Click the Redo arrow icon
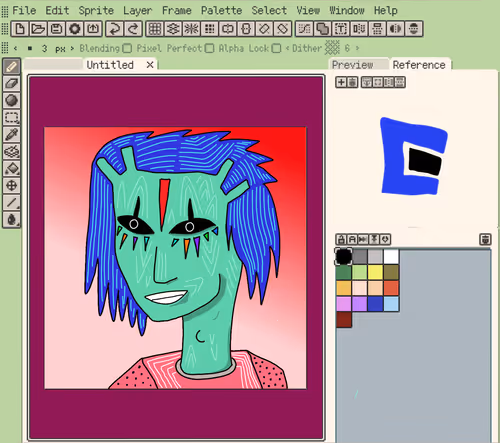The height and width of the screenshot is (443, 500). [x=133, y=29]
